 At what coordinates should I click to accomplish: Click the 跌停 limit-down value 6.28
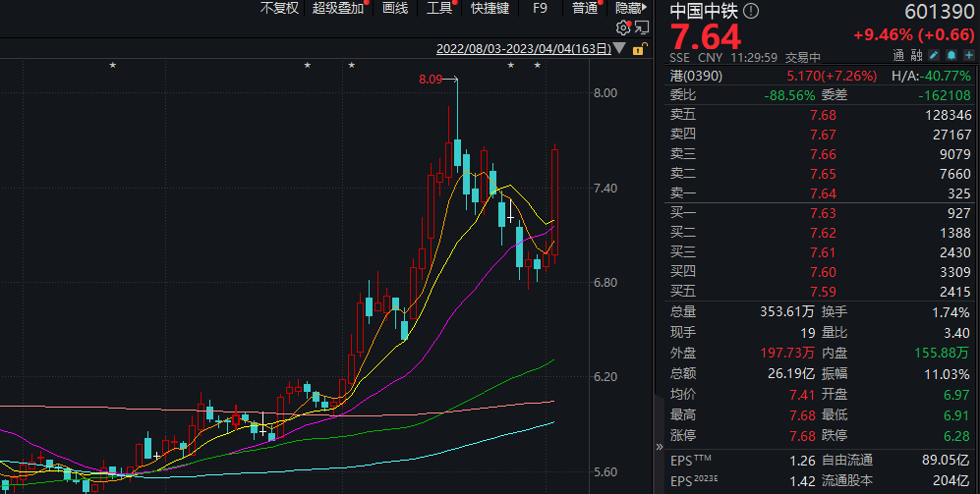(x=956, y=436)
